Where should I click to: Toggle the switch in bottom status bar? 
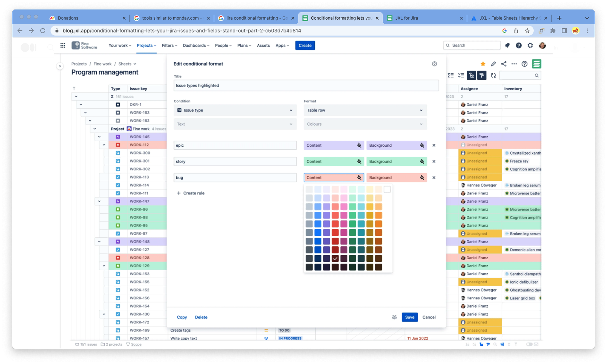[x=529, y=344]
